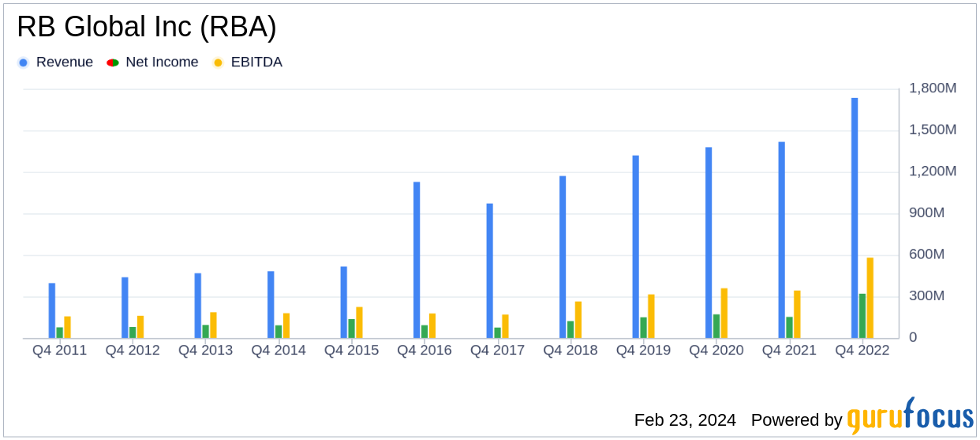Click the 300M axis value
This screenshot has height=440, width=980.
point(927,296)
